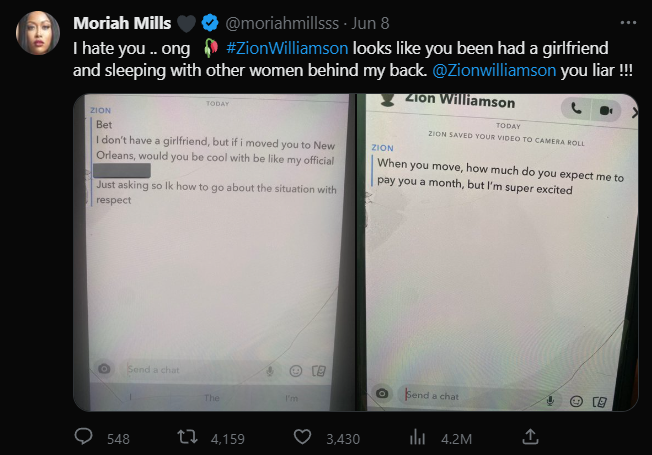Tap the phone call icon in chat
Screen dimensions: 652x455
pos(576,109)
